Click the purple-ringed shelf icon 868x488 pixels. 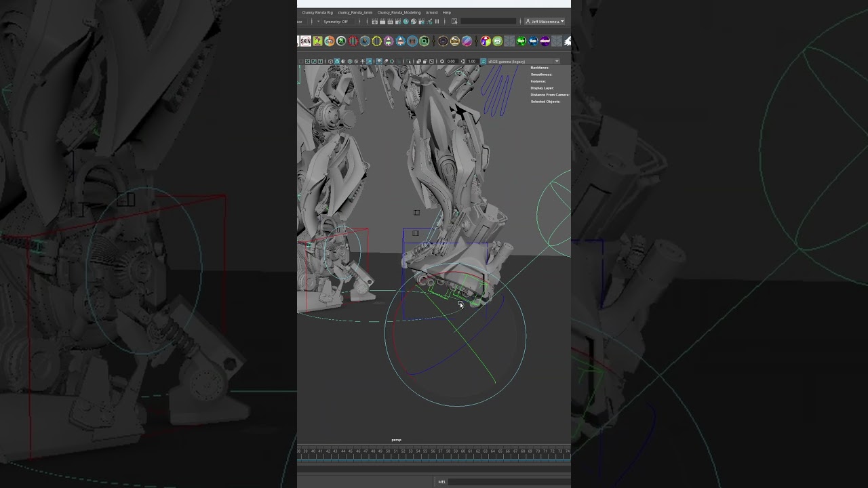coord(389,41)
